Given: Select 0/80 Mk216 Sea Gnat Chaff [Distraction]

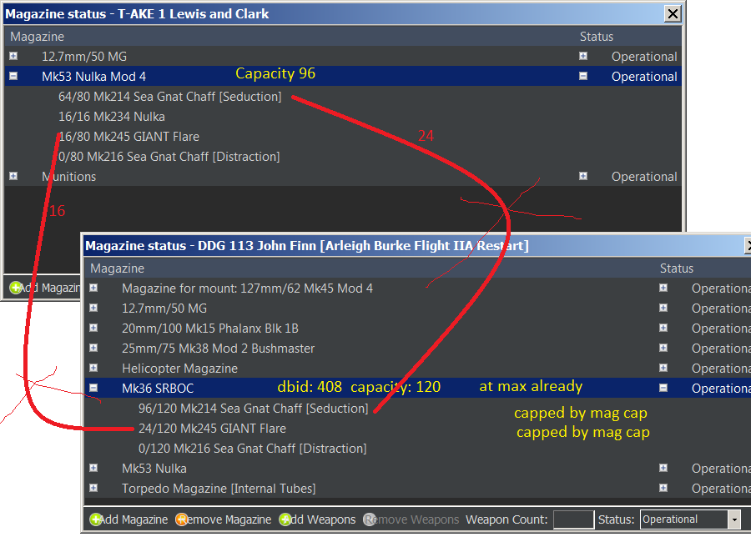Looking at the screenshot, I should coord(169,157).
